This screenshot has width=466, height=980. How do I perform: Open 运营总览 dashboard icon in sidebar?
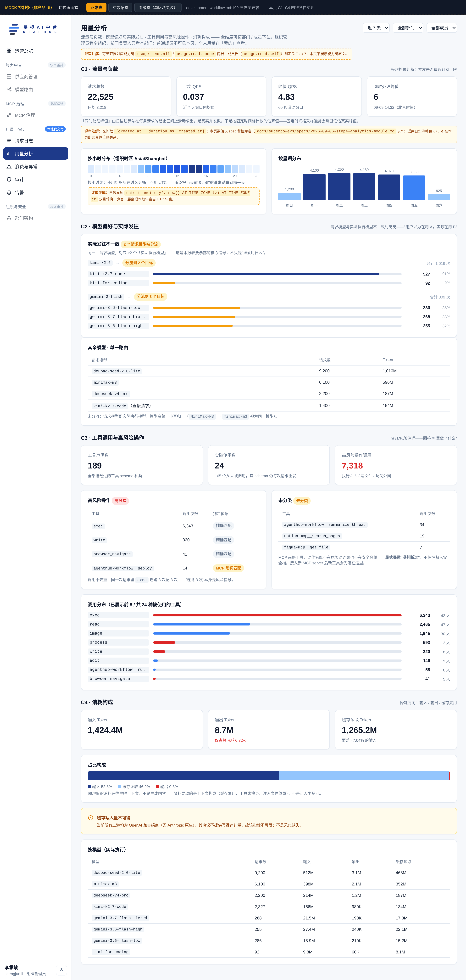[x=9, y=51]
